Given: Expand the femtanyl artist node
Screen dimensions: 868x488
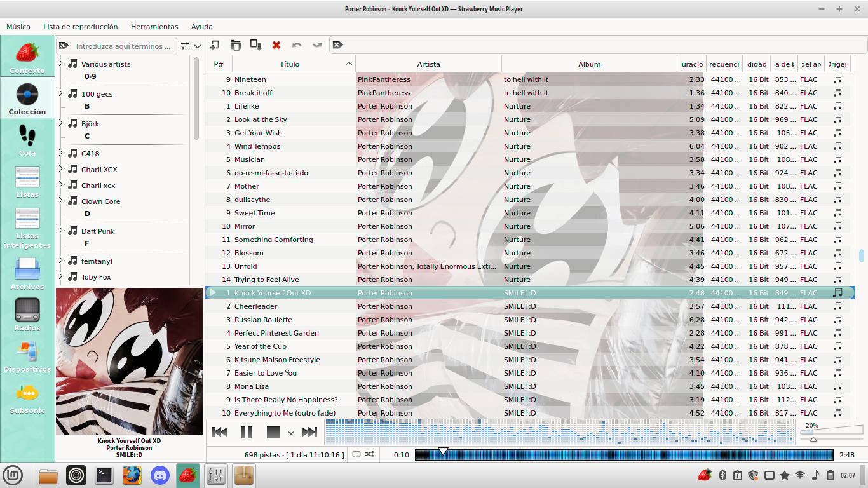Looking at the screenshot, I should [x=61, y=261].
